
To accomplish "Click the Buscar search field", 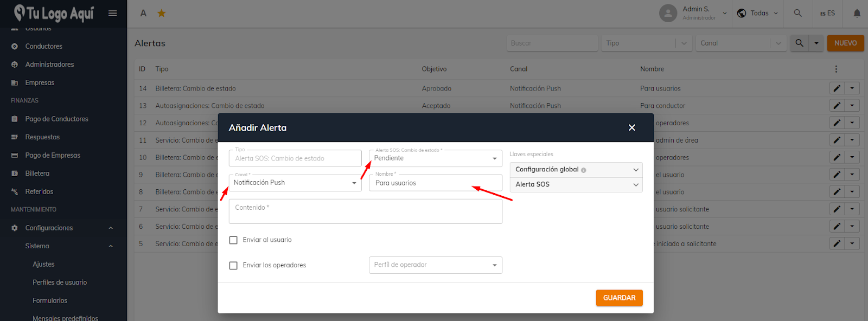I will (x=552, y=43).
